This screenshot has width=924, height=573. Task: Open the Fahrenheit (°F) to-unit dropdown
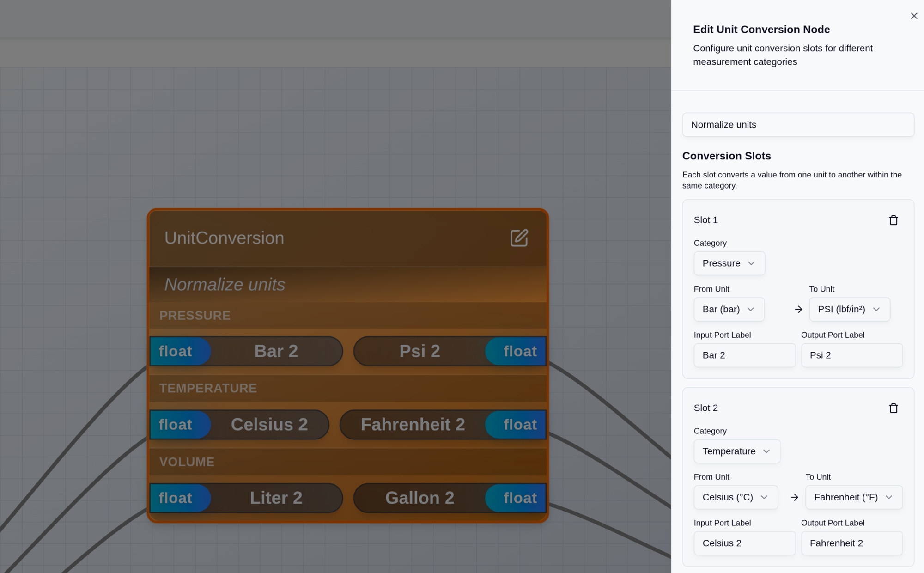(853, 497)
